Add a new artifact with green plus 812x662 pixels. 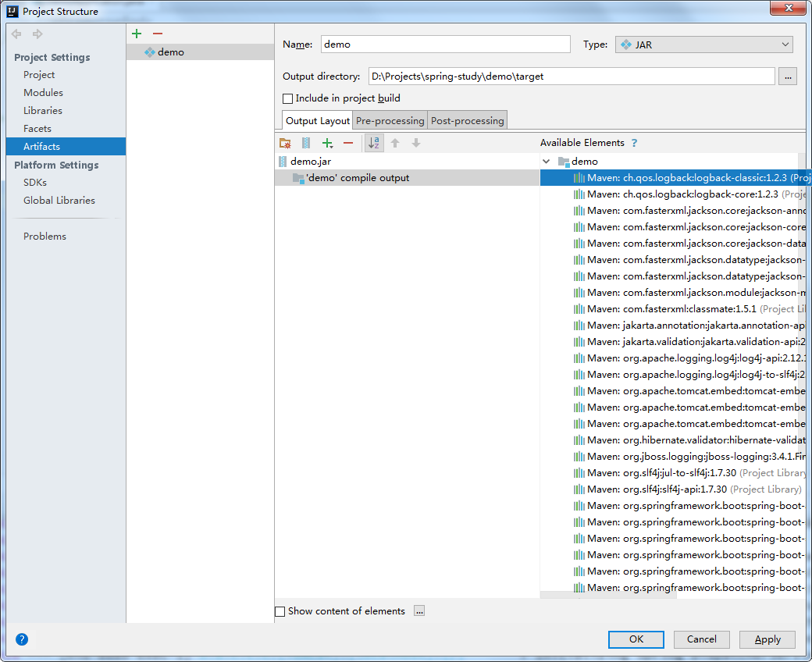[137, 34]
